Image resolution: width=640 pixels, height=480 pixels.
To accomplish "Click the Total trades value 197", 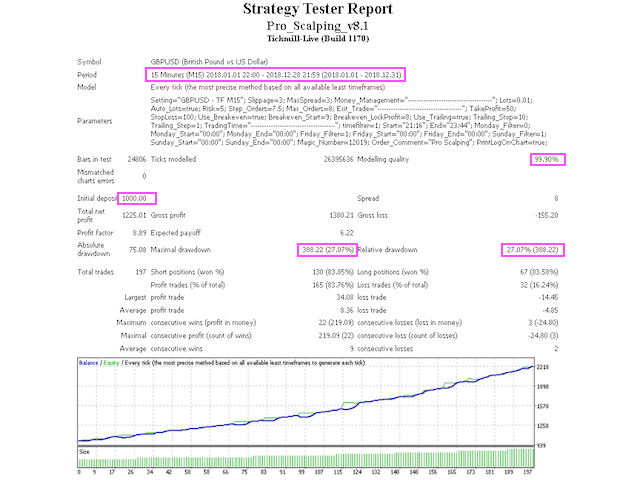I will 141,272.
